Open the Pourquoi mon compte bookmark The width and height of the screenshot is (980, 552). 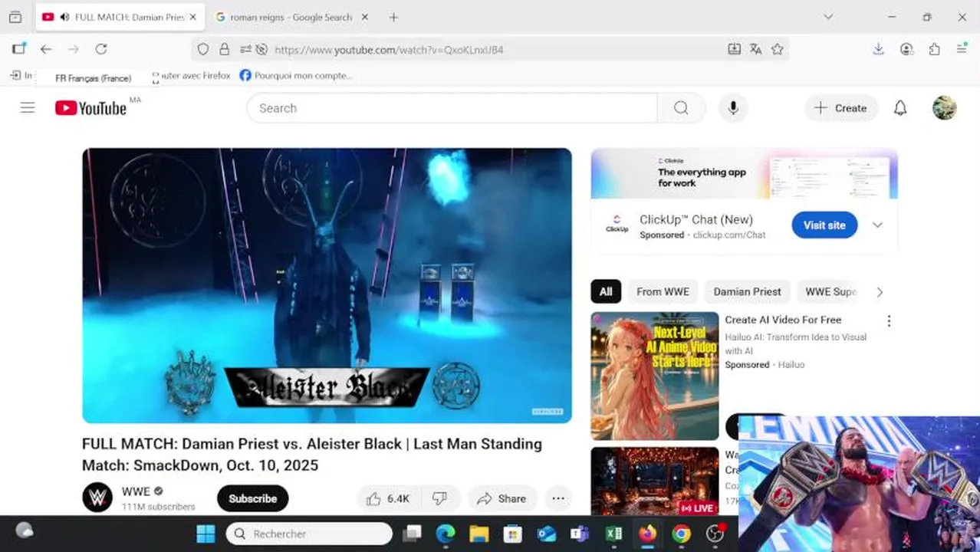tap(296, 75)
